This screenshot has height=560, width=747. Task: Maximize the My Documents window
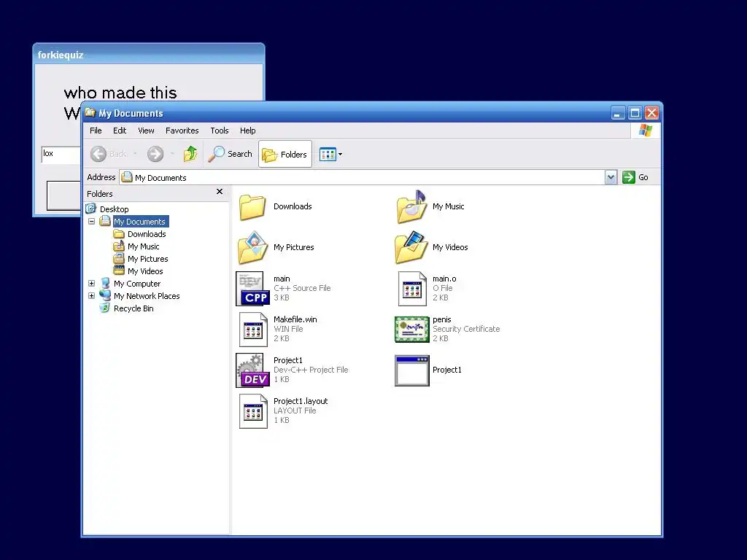[x=635, y=113]
